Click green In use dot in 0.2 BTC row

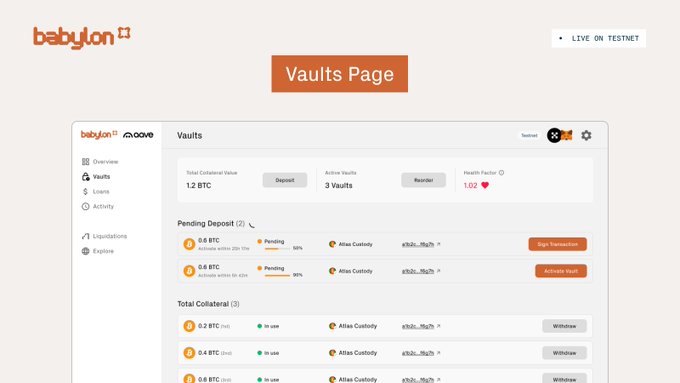259,326
